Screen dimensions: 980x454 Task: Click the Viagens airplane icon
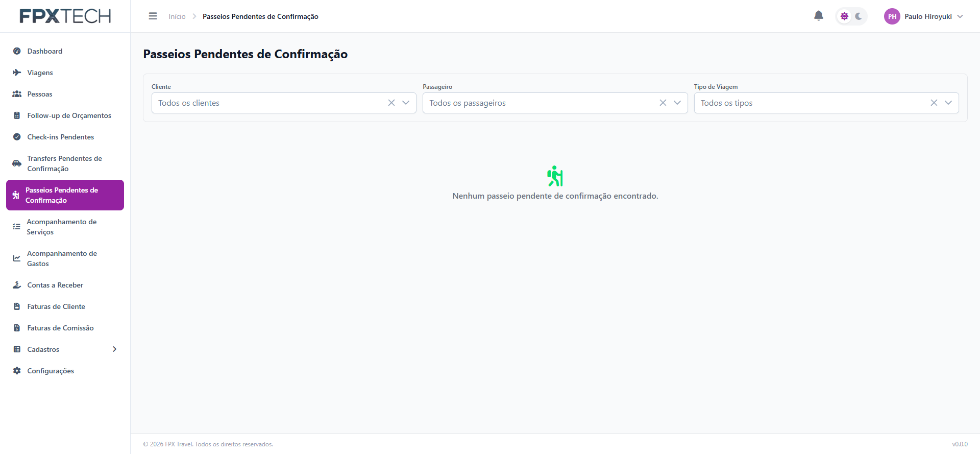tap(17, 73)
